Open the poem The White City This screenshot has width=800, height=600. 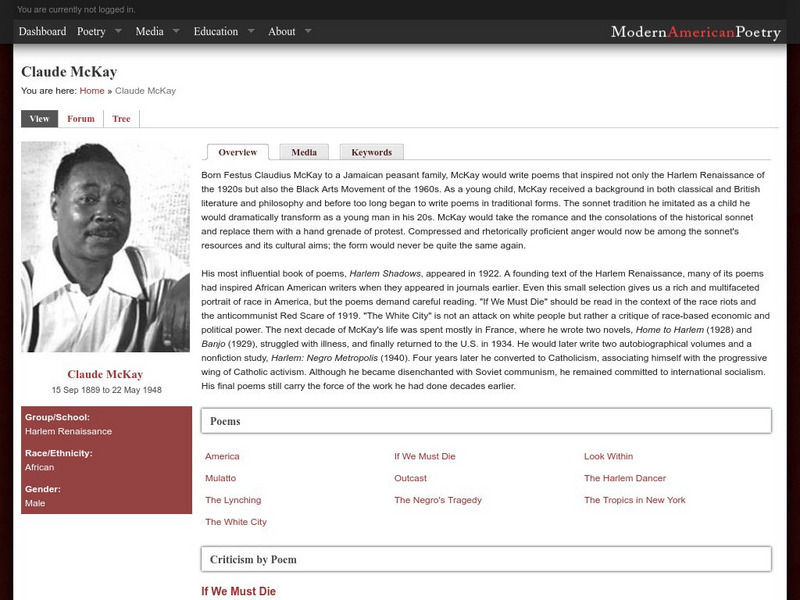point(236,522)
